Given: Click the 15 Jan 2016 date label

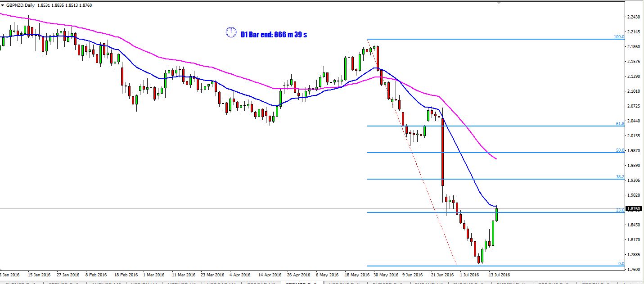Looking at the screenshot, I should pyautogui.click(x=38, y=274).
